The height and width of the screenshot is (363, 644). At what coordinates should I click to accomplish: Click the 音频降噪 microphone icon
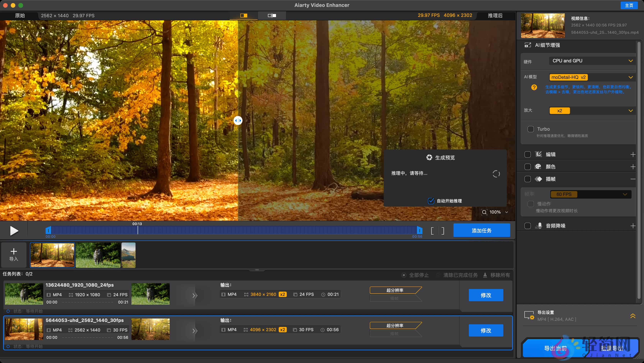(539, 225)
